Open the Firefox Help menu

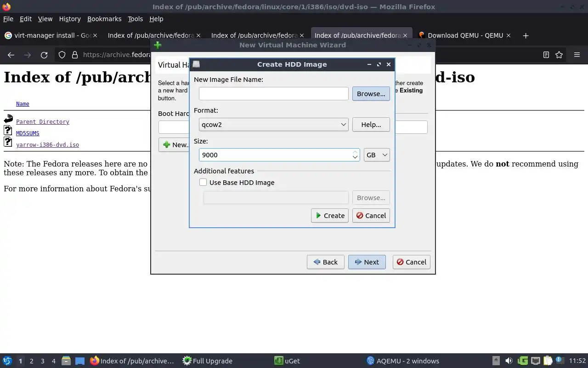point(156,19)
